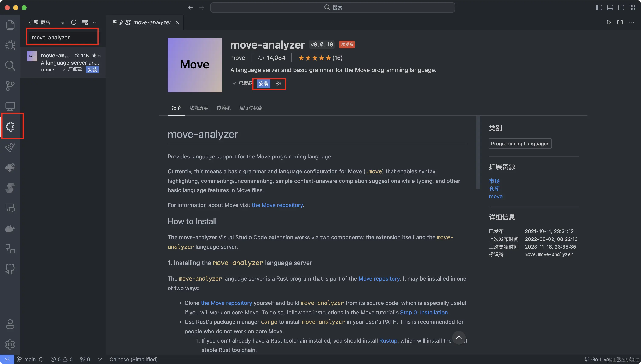Toggle the bottom panel layout button
Image resolution: width=641 pixels, height=364 pixels.
point(610,7)
